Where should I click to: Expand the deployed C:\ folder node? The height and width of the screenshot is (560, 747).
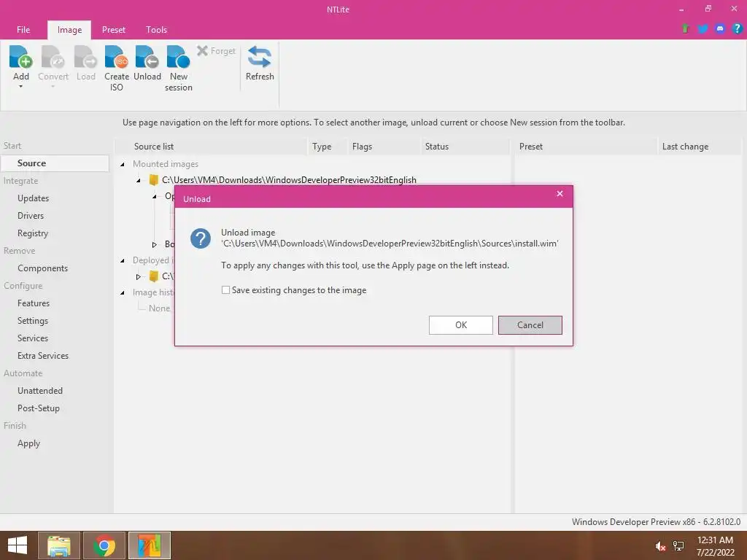point(138,276)
